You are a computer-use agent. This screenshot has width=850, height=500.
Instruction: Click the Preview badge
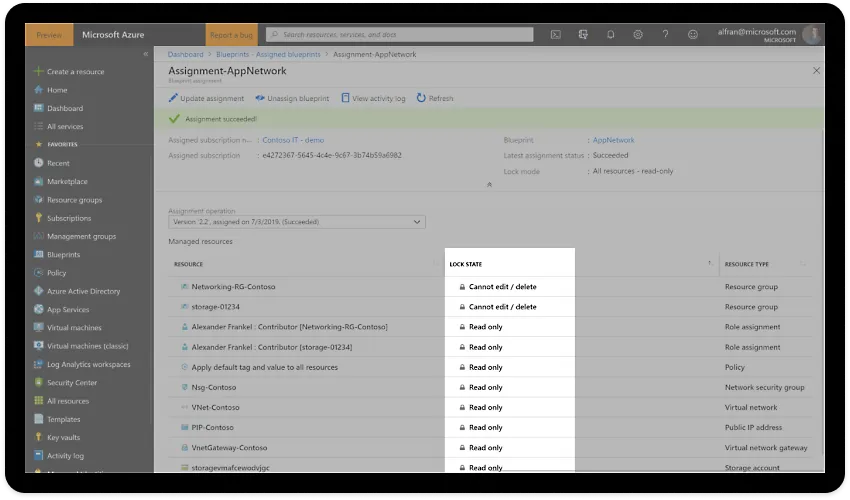coord(49,35)
